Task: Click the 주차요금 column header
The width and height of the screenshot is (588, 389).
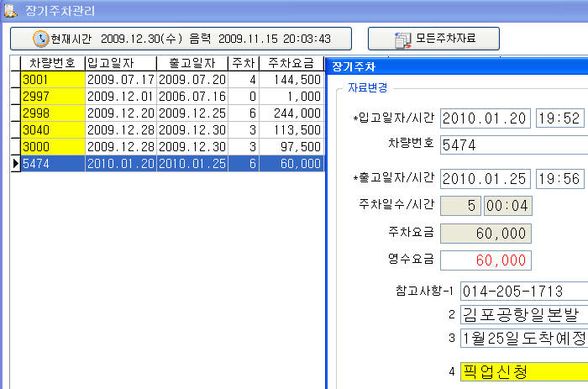Action: tap(291, 63)
